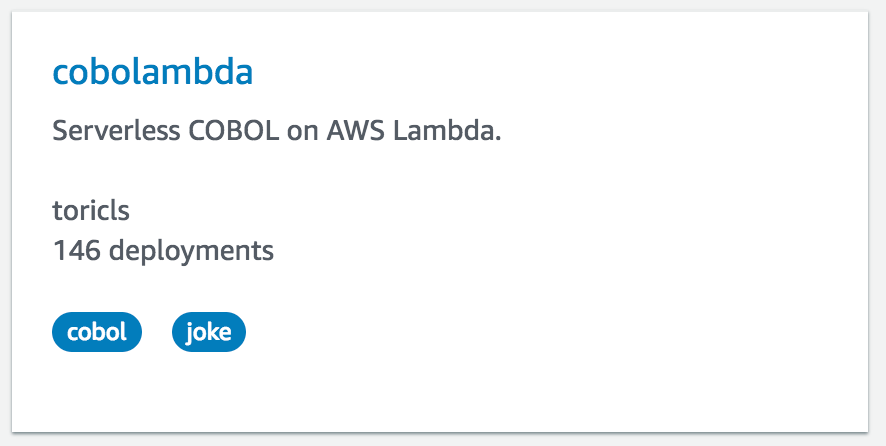The height and width of the screenshot is (446, 886).
Task: Filter applications by the cobol label
Action: pyautogui.click(x=97, y=332)
